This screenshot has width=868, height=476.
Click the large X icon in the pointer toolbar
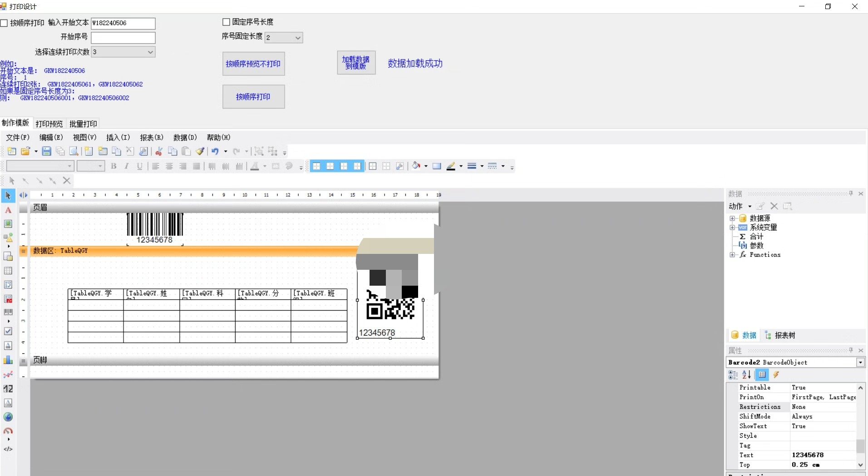67,181
